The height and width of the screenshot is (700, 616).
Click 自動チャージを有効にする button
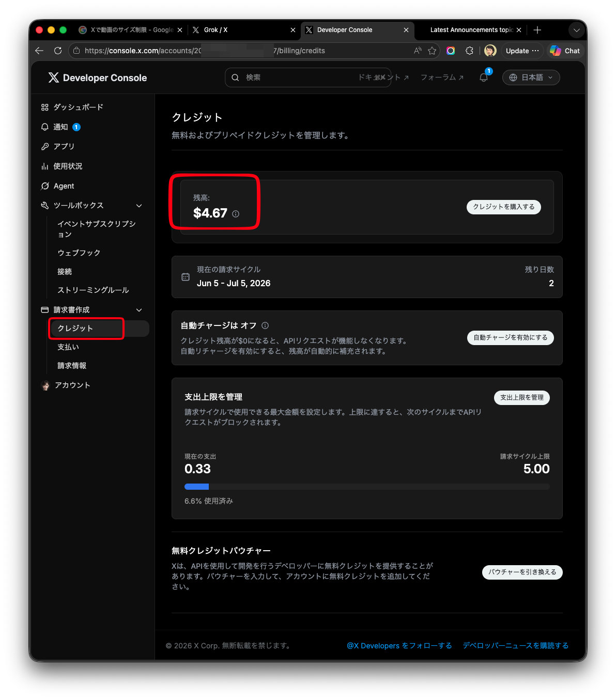511,337
